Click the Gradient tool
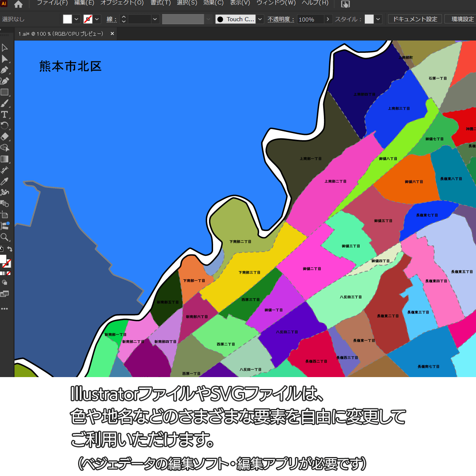 click(4, 159)
